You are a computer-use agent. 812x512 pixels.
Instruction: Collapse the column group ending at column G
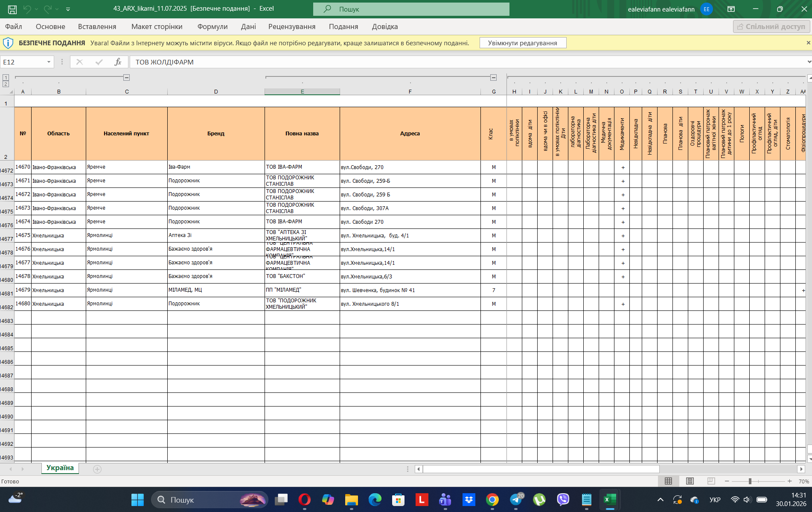[x=494, y=78]
